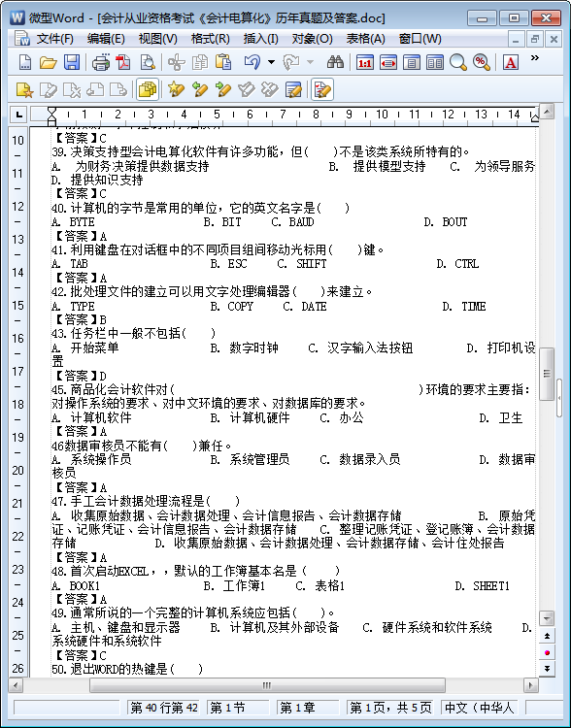The image size is (571, 728).
Task: Open print preview with the page magnifier icon
Action: [148, 62]
